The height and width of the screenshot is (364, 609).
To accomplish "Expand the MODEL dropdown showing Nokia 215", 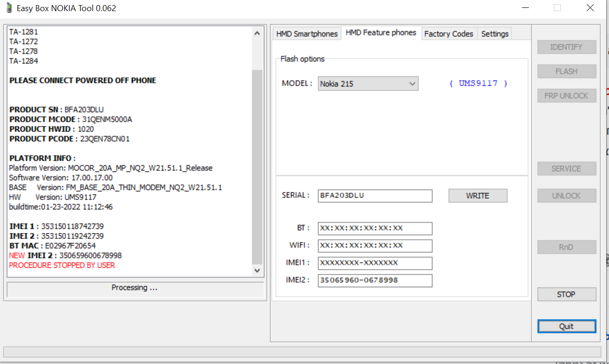I will coord(368,84).
